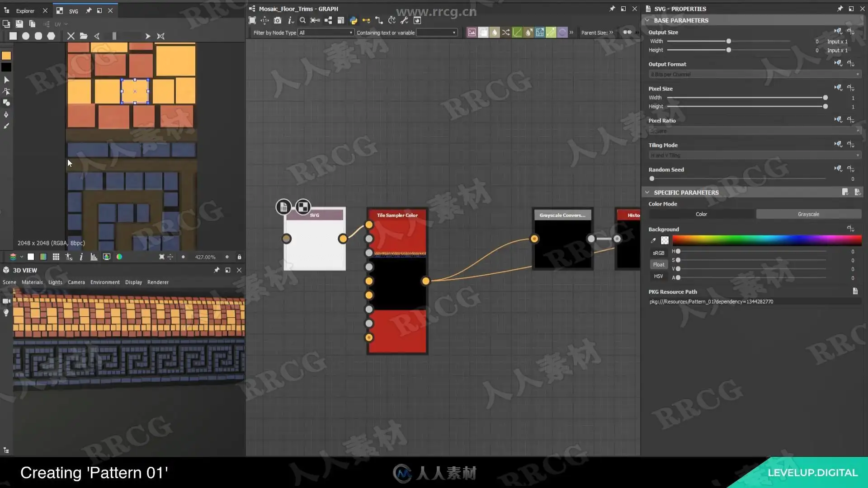Open the Materials menu in 3D View

[x=32, y=282]
